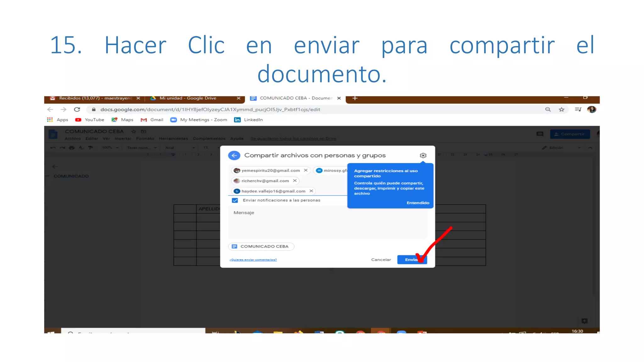Open the LinkedIn bookmark
This screenshot has height=362, width=644.
248,120
